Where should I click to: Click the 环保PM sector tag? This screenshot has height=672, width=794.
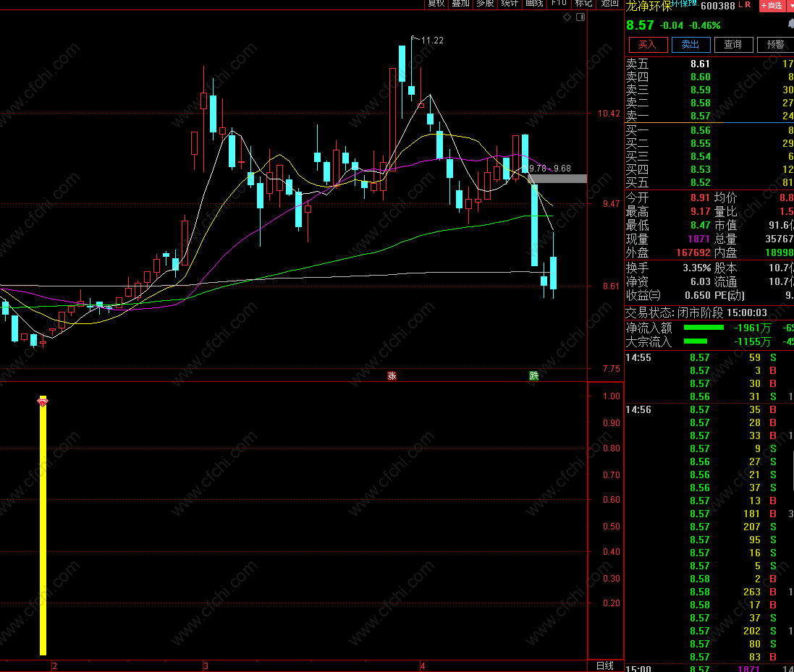(x=685, y=3)
